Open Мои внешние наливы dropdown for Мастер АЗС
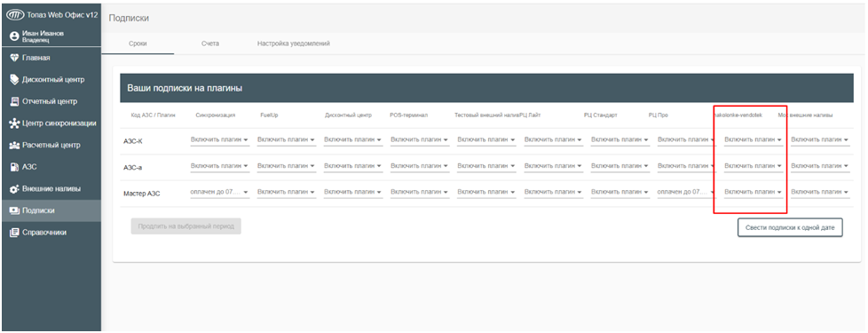This screenshot has height=333, width=868. click(820, 192)
